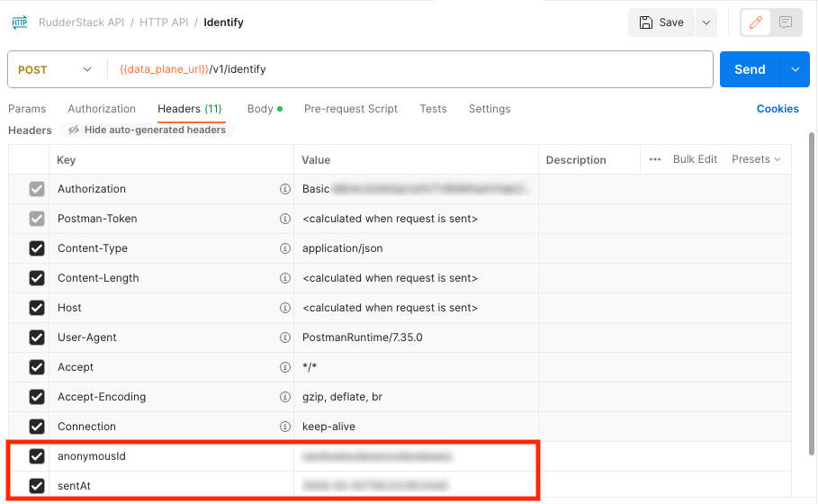Open the Settings tab
Screen dimensions: 818x504
tap(490, 109)
